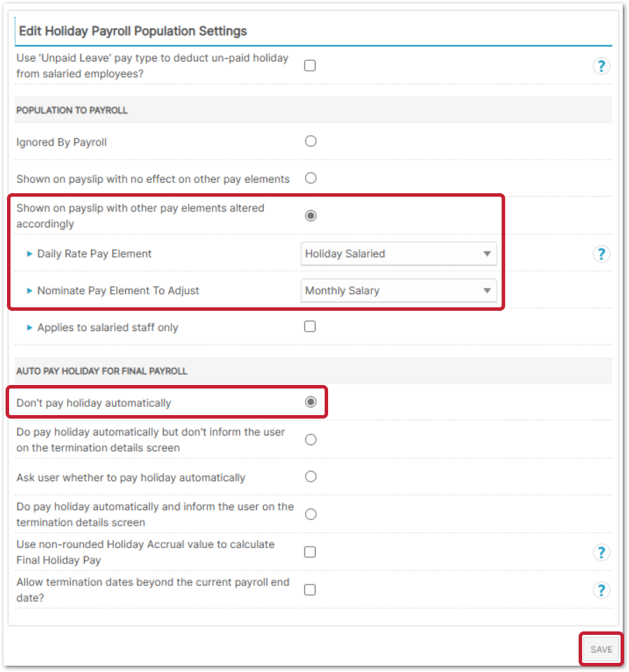Image resolution: width=629 pixels, height=672 pixels.
Task: Select payslip with other pay elements altered
Action: 311,216
